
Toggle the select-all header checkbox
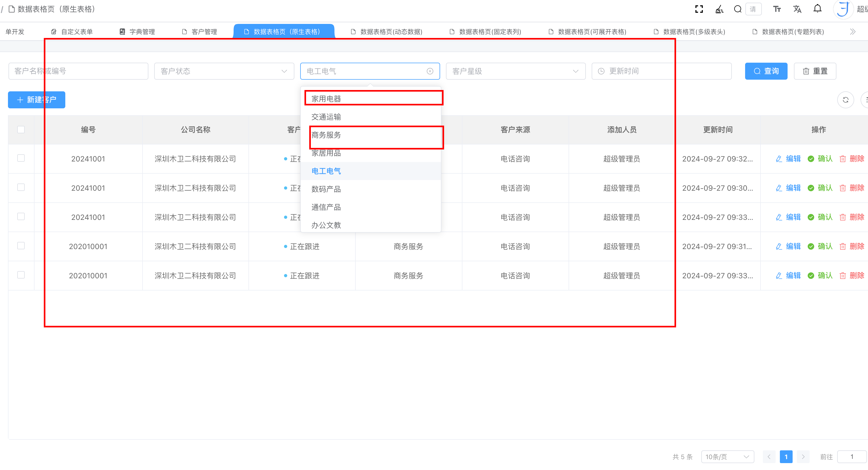(x=21, y=130)
